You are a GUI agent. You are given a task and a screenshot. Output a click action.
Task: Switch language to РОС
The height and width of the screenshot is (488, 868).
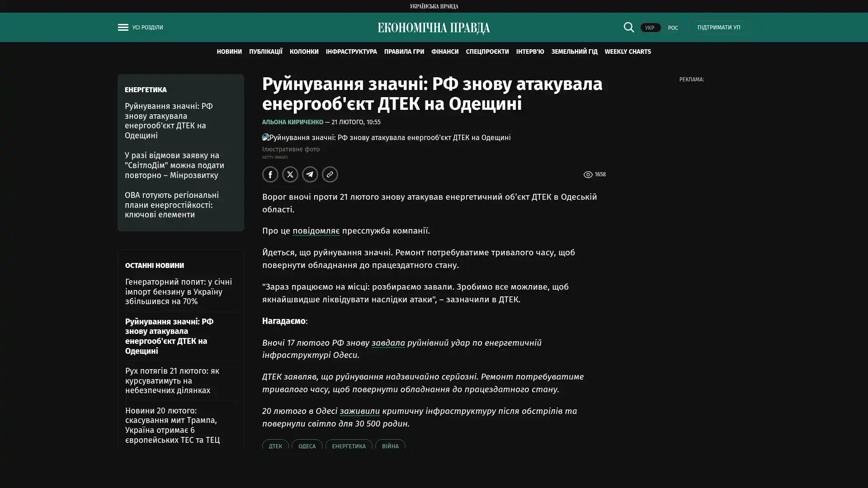(673, 28)
